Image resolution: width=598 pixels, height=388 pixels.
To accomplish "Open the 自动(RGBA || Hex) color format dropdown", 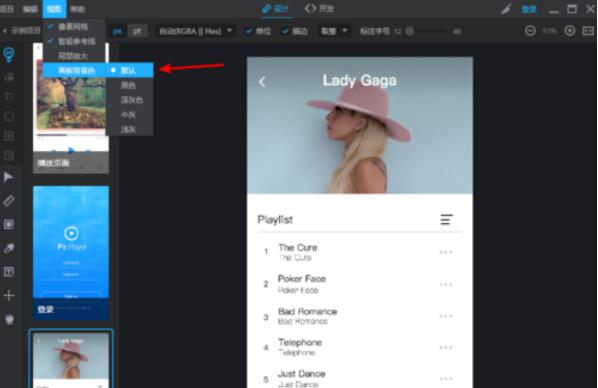I will pyautogui.click(x=196, y=31).
